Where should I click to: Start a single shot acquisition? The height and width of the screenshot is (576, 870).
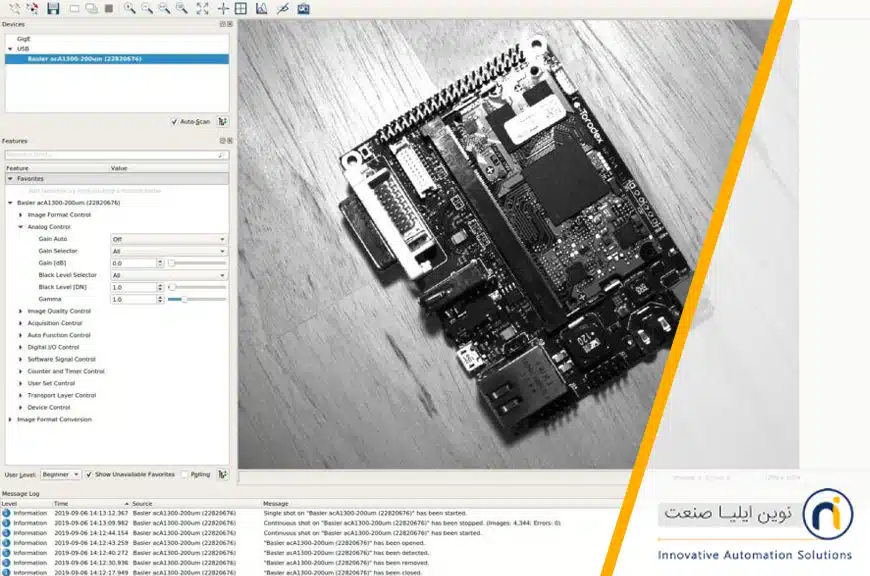tap(74, 8)
